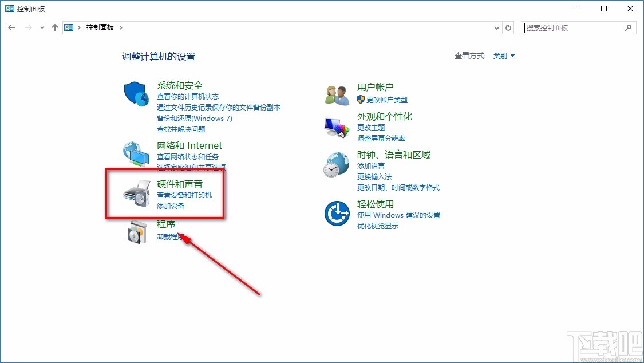Open Clock, Language, and Region clock icon
Viewport: 644px width, 363px height.
pos(337,164)
